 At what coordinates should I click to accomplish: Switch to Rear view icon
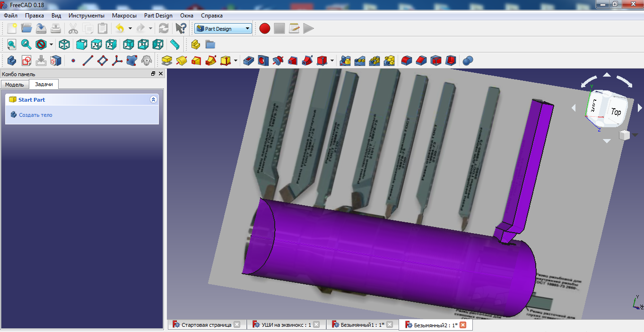(x=128, y=44)
